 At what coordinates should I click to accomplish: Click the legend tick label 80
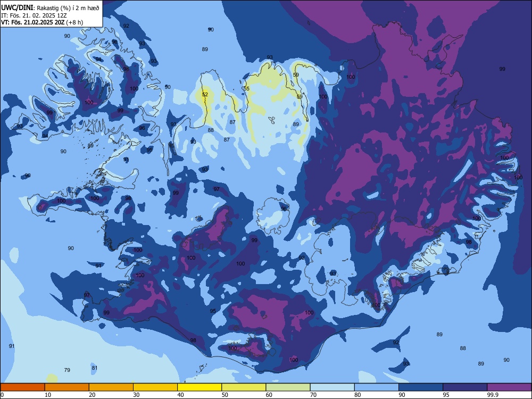358,395
